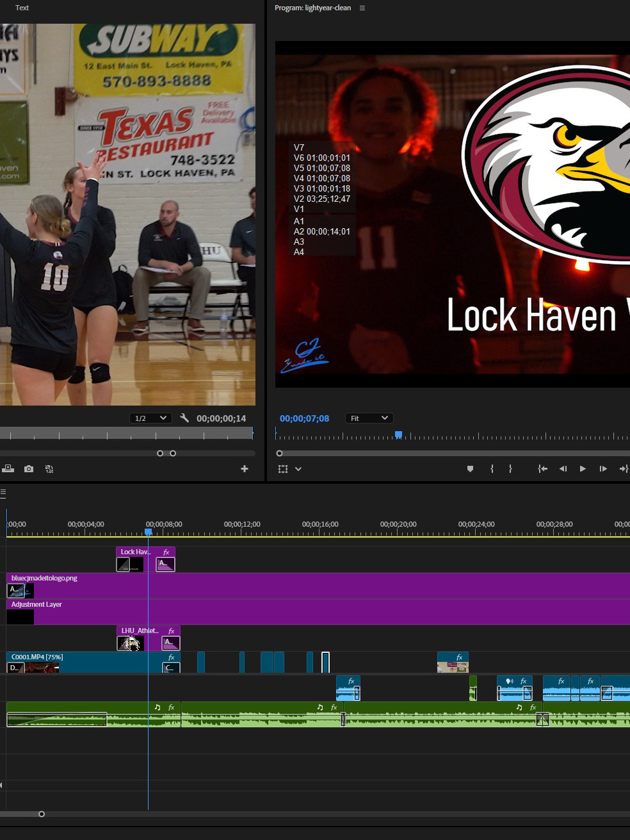Click timeline ruler at 00;00;24;00
This screenshot has height=840, width=630.
pos(476,524)
